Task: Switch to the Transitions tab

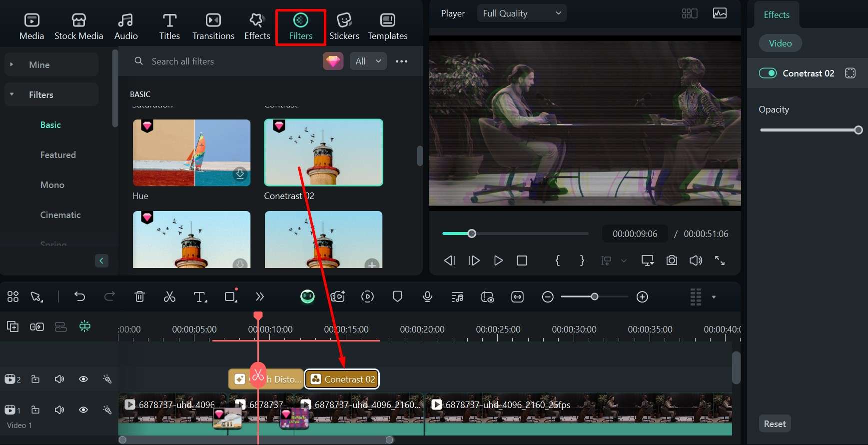Action: coord(213,26)
